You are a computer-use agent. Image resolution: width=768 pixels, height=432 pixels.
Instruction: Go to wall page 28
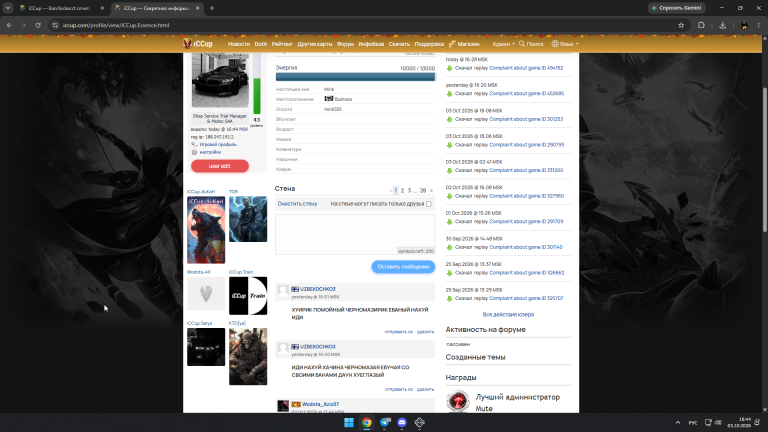[423, 191]
